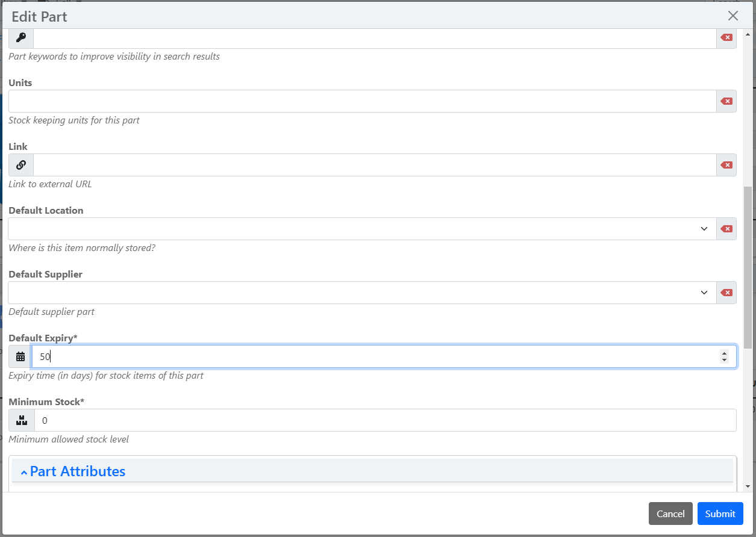
Task: Decrease Default Expiry with down arrow
Action: tap(724, 360)
